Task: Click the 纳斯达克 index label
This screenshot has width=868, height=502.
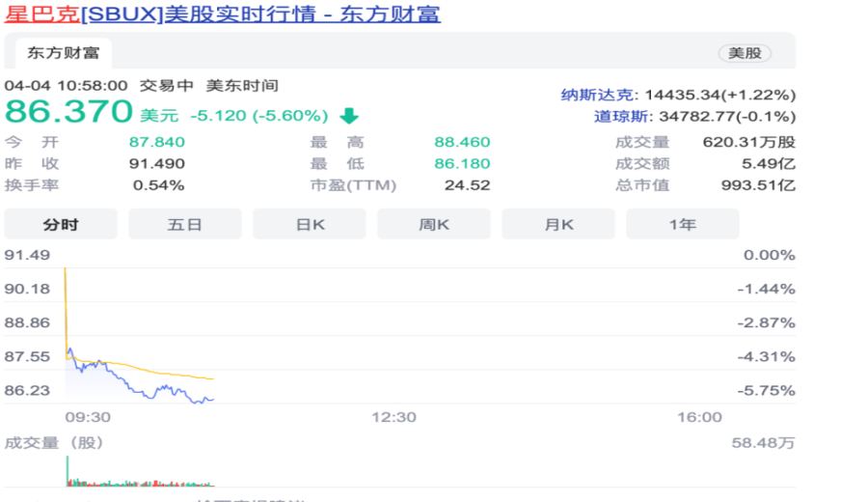Action: 597,96
